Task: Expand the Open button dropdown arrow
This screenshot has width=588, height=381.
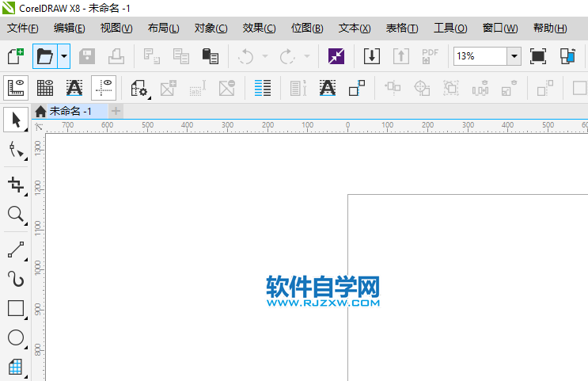Action: pyautogui.click(x=64, y=56)
